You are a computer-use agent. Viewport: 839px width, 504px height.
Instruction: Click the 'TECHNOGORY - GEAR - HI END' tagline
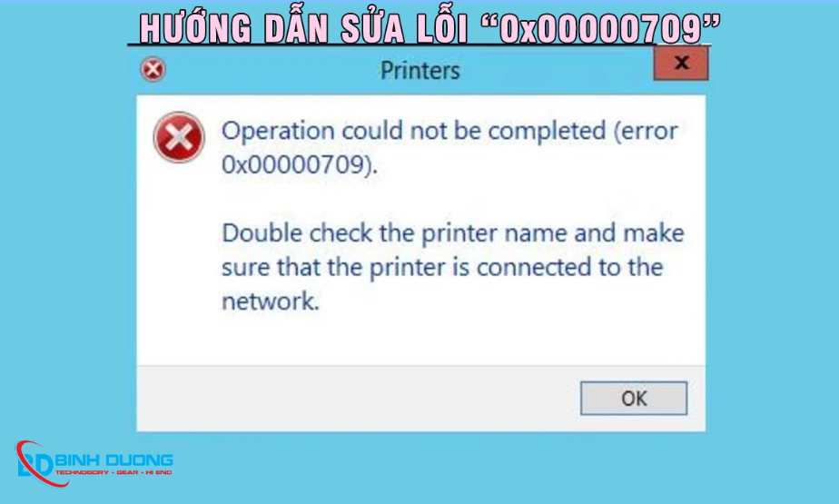114,472
